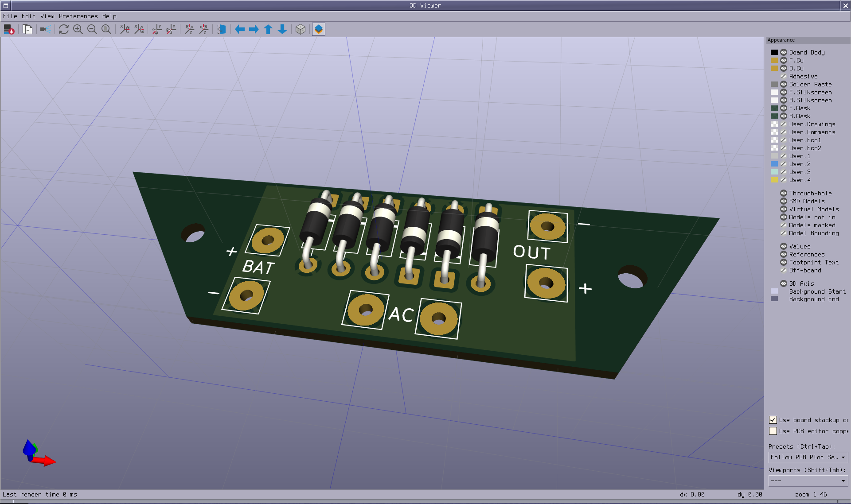Copy 3D image to clipboard icon

(x=27, y=29)
